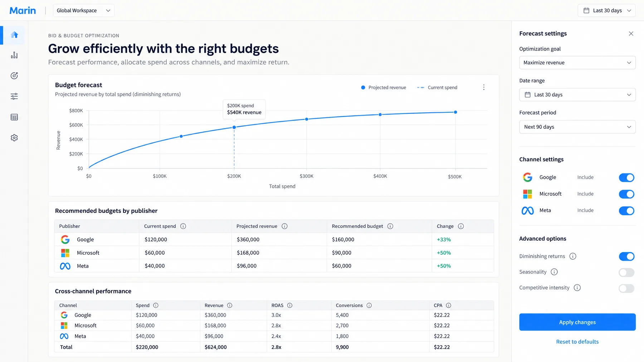The image size is (644, 362).
Task: Click the $500K spend point on the curve
Action: tap(455, 112)
